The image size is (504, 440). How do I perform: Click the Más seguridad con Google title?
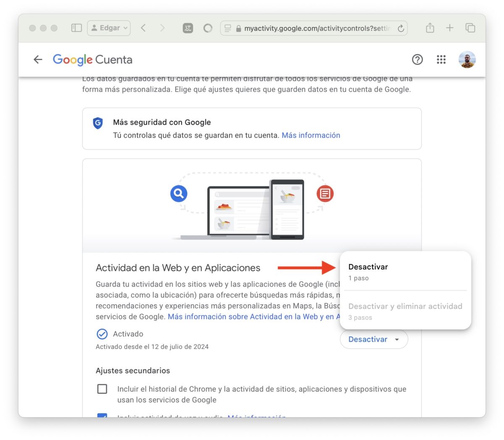162,122
